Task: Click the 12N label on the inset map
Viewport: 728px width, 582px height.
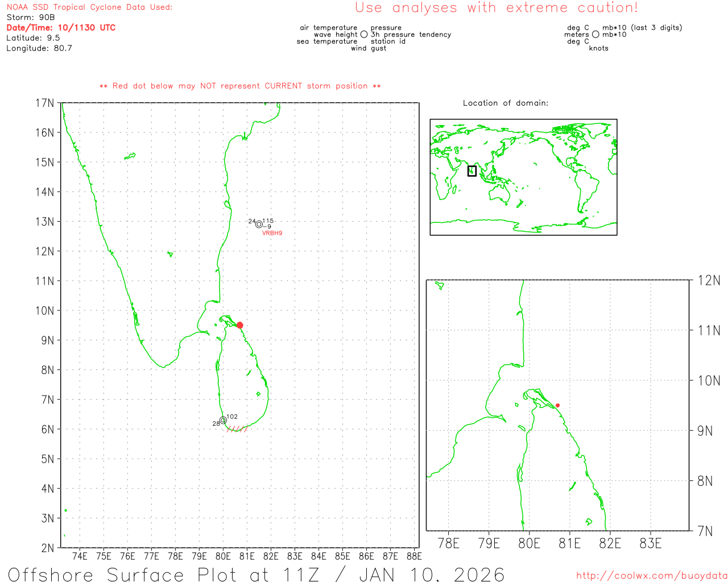Action: [709, 280]
